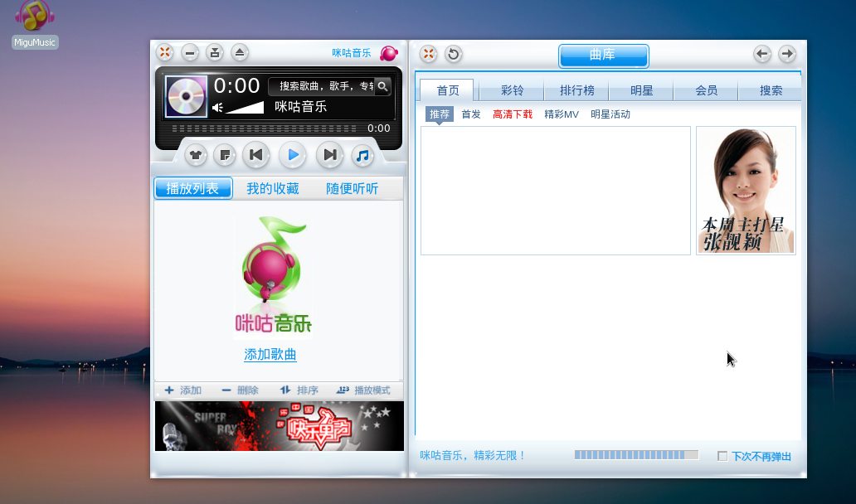Click the magnifier icon to search songs

[x=382, y=86]
